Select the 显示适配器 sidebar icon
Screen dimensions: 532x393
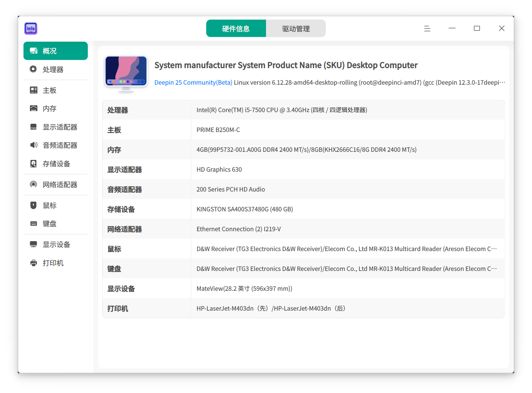coord(33,127)
